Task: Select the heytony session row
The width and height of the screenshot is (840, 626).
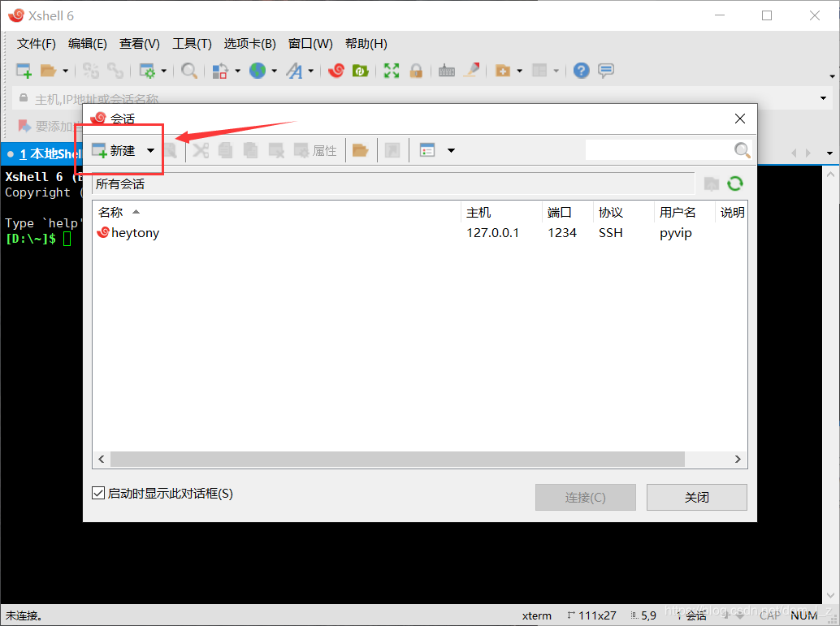Action: click(x=419, y=233)
